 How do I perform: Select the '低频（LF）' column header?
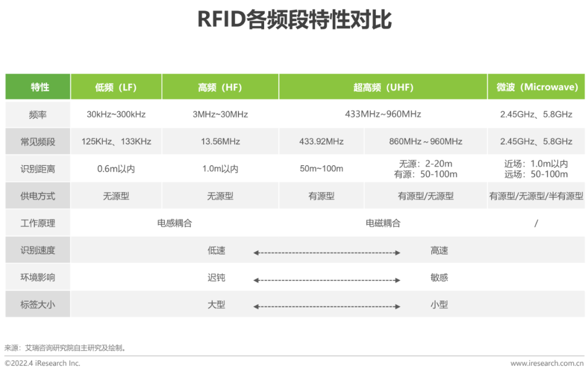coord(117,87)
